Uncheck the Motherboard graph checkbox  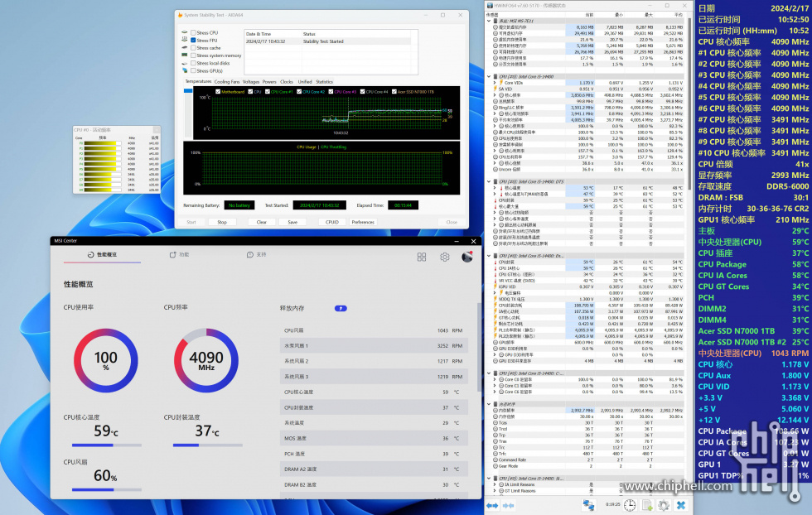pos(218,92)
